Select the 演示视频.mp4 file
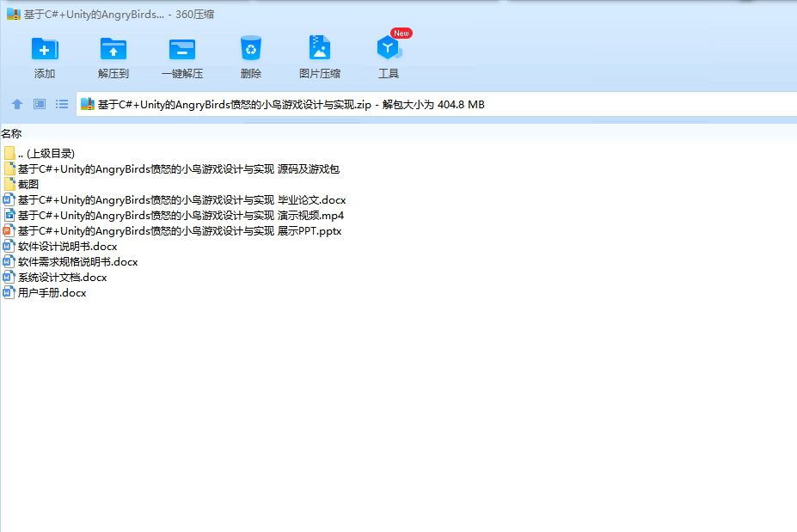 click(x=174, y=216)
